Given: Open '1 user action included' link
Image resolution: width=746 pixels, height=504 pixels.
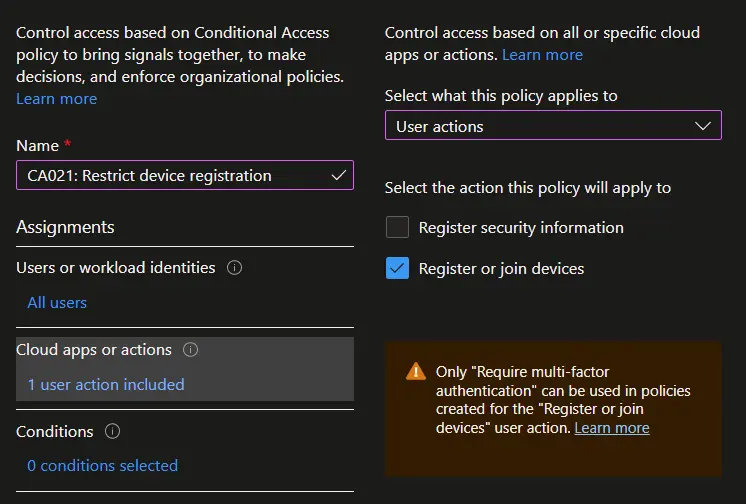Looking at the screenshot, I should click(x=106, y=384).
